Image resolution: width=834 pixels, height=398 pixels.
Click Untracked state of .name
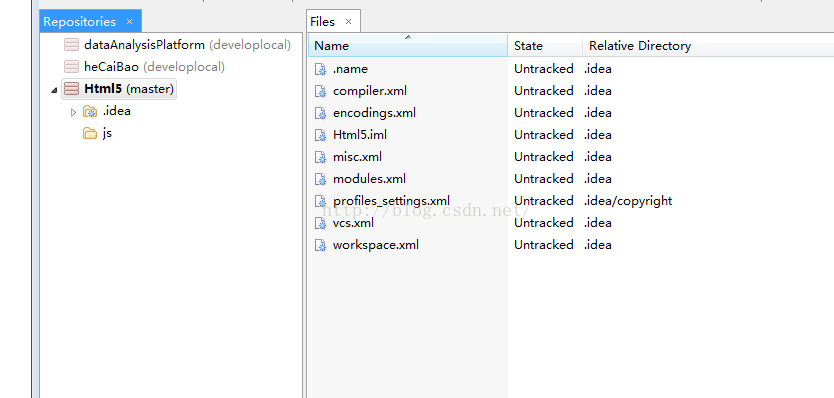point(544,69)
